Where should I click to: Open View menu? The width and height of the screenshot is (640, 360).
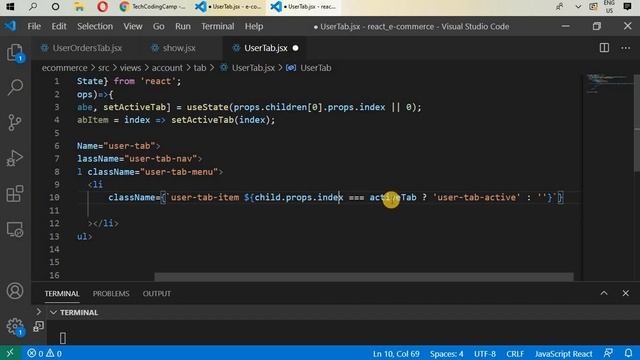133,26
